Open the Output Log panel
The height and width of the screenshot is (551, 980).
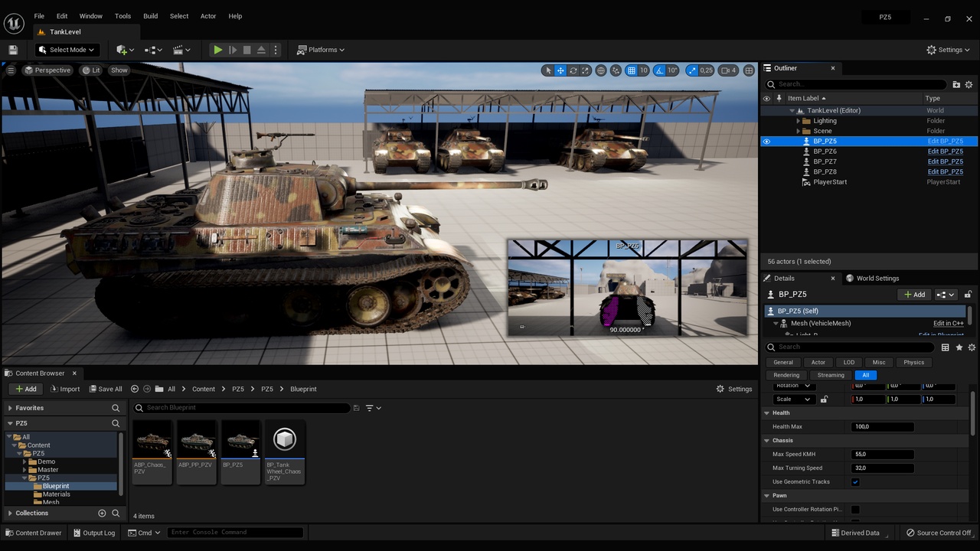pyautogui.click(x=93, y=533)
